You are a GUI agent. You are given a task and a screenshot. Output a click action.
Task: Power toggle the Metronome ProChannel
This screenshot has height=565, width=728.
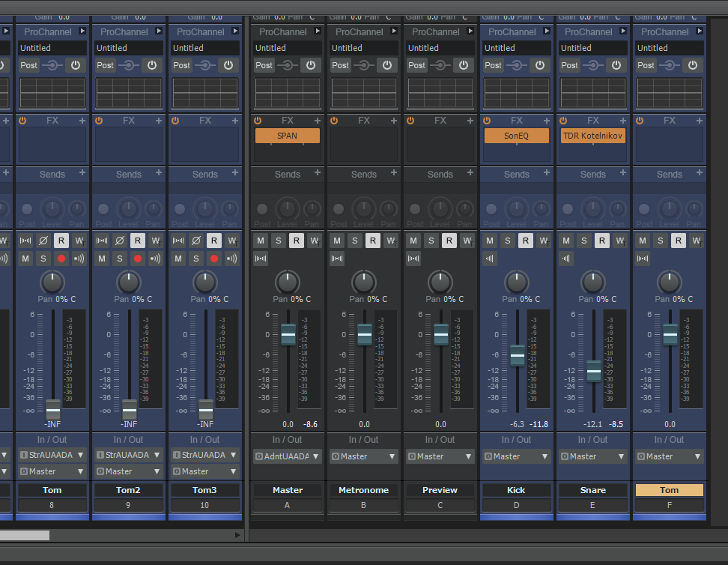click(x=386, y=65)
